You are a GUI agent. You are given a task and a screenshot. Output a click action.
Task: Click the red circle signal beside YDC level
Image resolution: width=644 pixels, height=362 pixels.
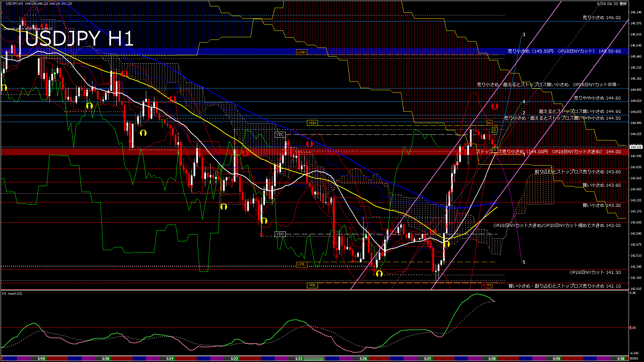point(310,144)
